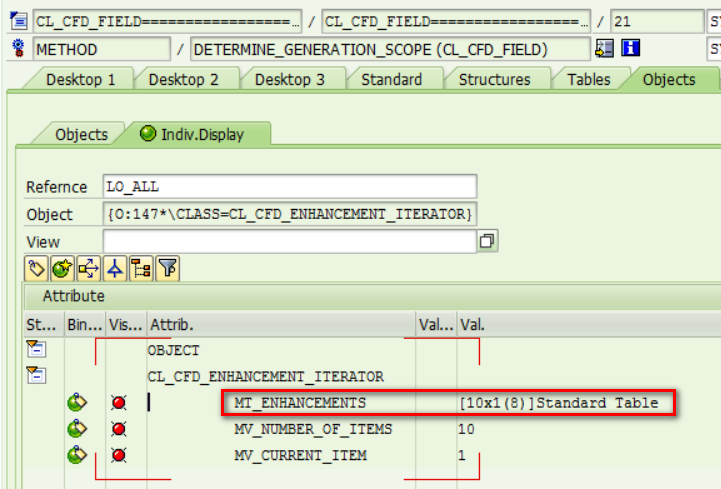Click red visibility icon of MV_NUMBER_OF_ITEMS row

[119, 429]
